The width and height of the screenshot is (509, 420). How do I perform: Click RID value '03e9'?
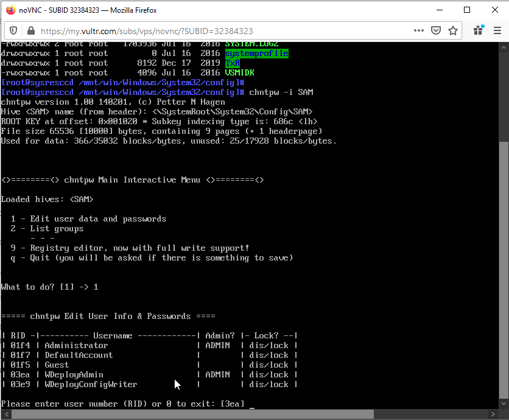pyautogui.click(x=20, y=384)
